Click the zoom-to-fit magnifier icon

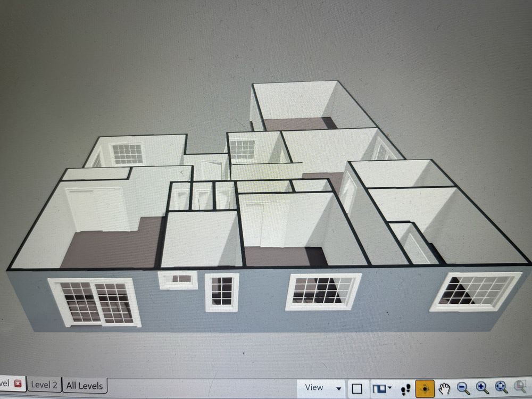pyautogui.click(x=501, y=388)
